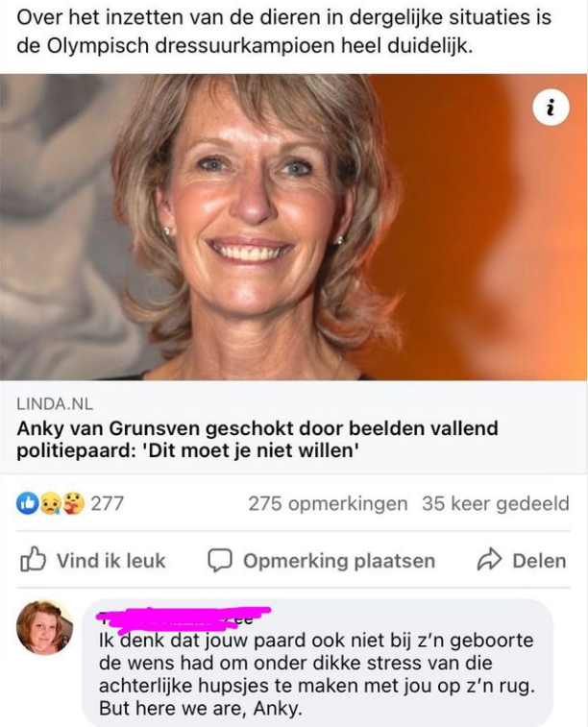588x727 pixels.
Task: Click the info icon on article image
Action: (x=551, y=108)
